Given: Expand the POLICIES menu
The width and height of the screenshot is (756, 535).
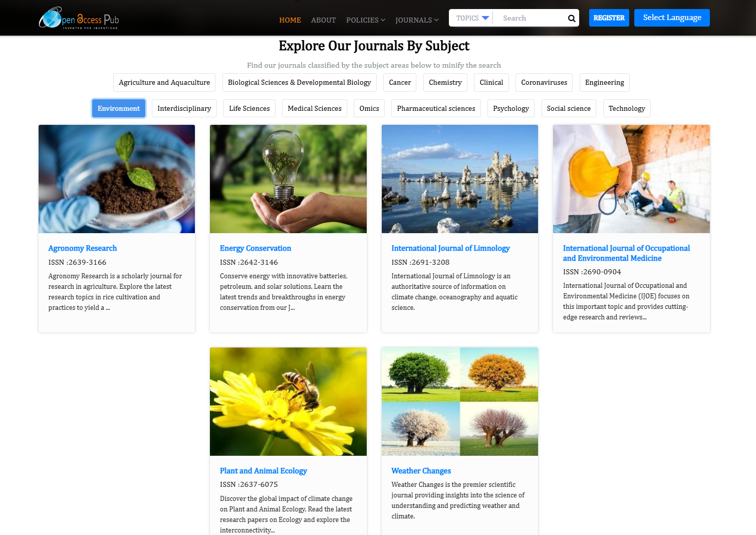Looking at the screenshot, I should coord(365,20).
